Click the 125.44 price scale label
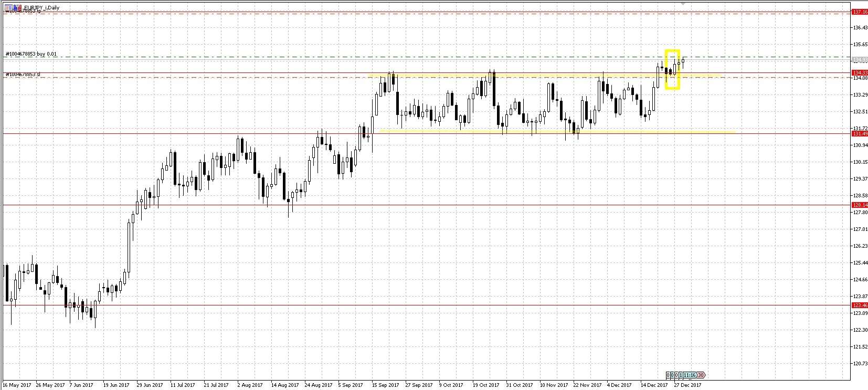 click(x=860, y=263)
